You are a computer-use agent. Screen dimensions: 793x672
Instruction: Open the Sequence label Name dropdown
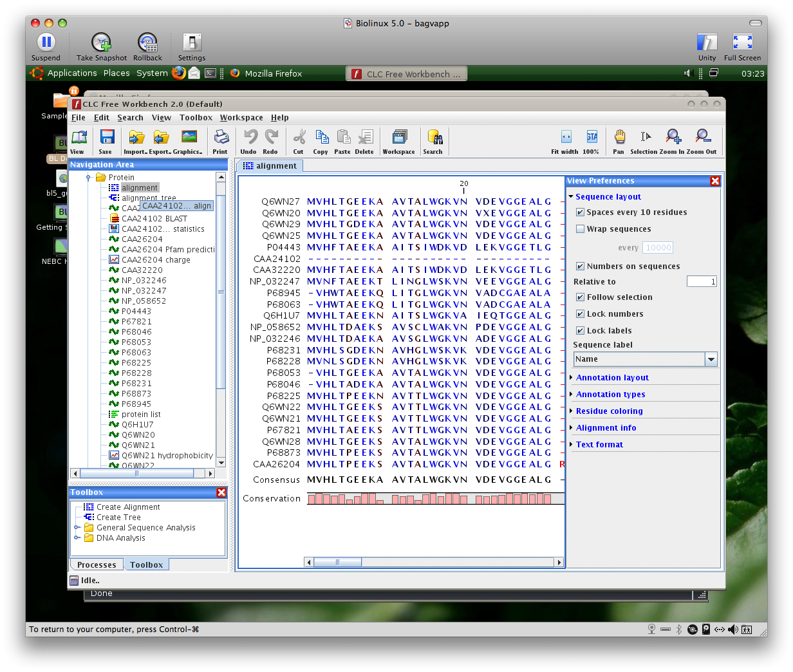tap(711, 359)
